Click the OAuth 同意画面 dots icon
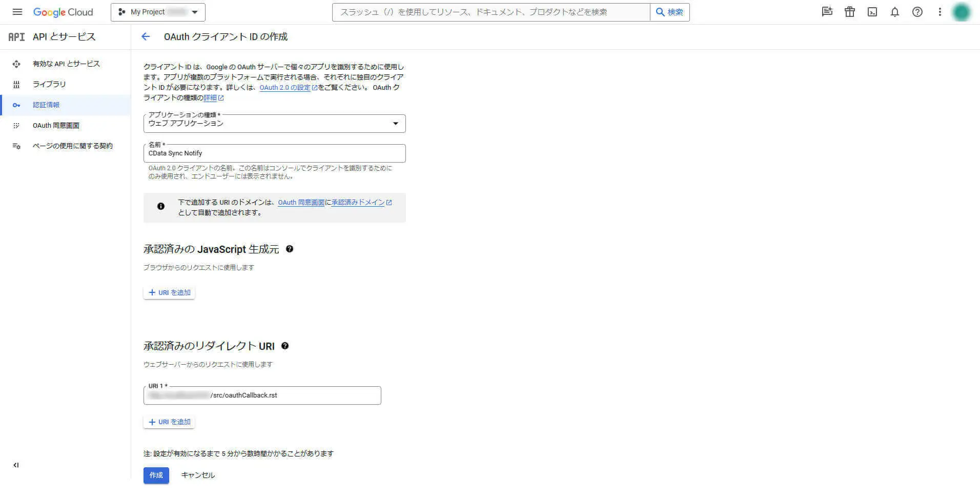 (16, 126)
